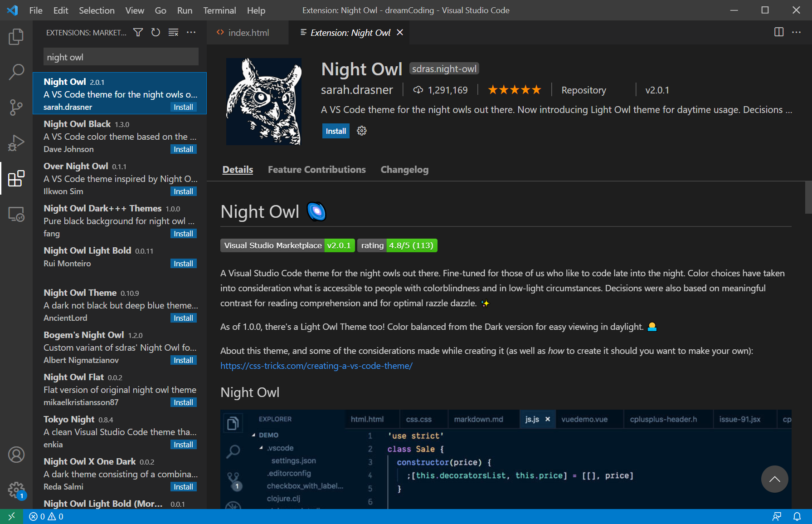Click the VS Code logo in title bar
This screenshot has height=524, width=812.
click(x=12, y=10)
